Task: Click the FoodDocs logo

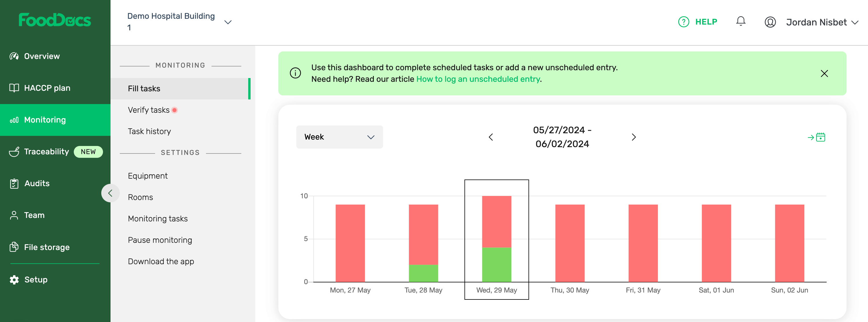Action: coord(55,20)
